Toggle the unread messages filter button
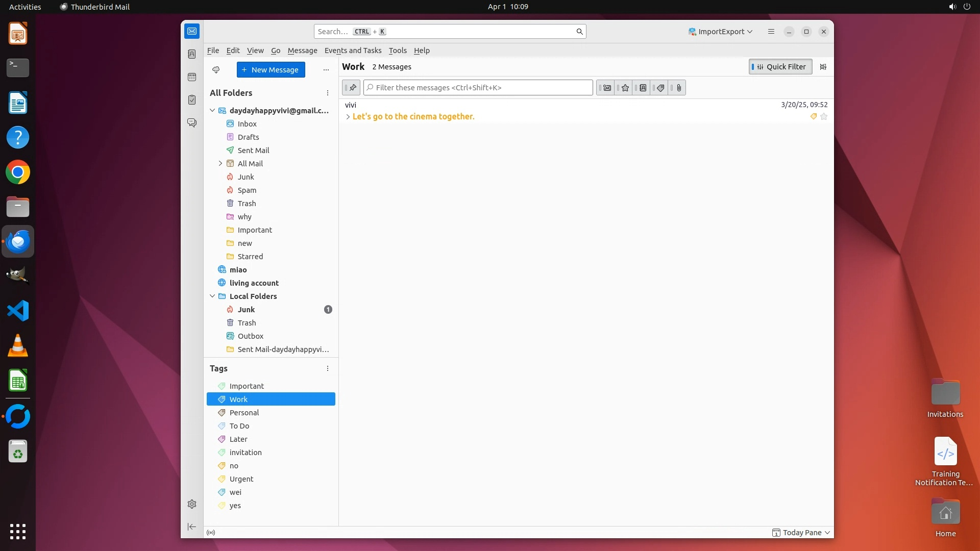Screen dimensions: 980x551 pyautogui.click(x=606, y=88)
